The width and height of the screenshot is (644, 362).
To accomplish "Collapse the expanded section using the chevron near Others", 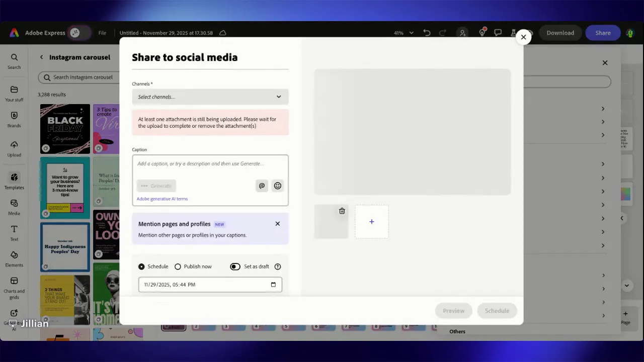I will coord(626,285).
